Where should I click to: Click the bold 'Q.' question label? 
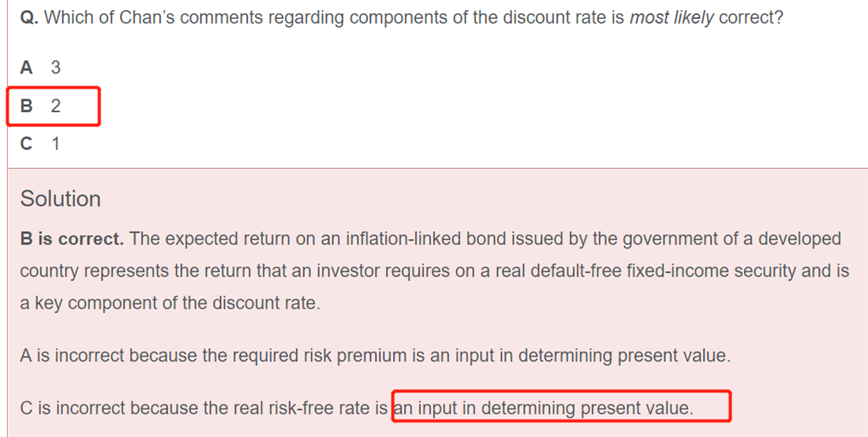pyautogui.click(x=28, y=17)
